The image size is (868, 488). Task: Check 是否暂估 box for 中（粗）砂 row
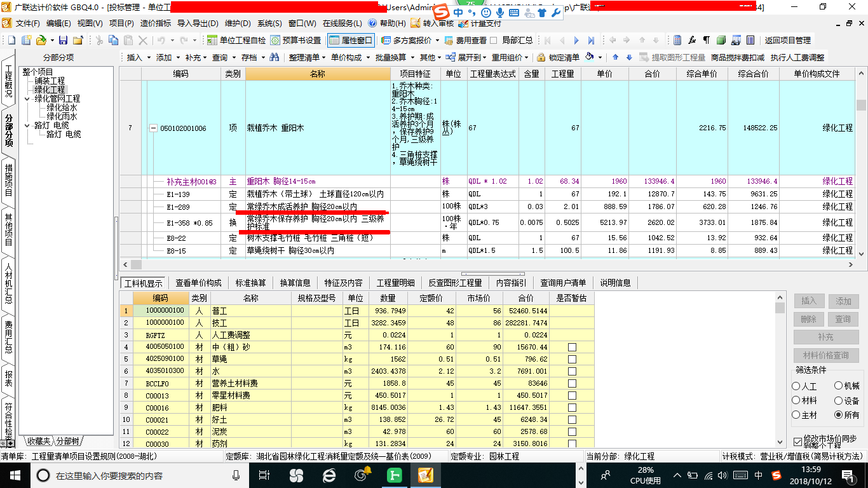click(572, 347)
